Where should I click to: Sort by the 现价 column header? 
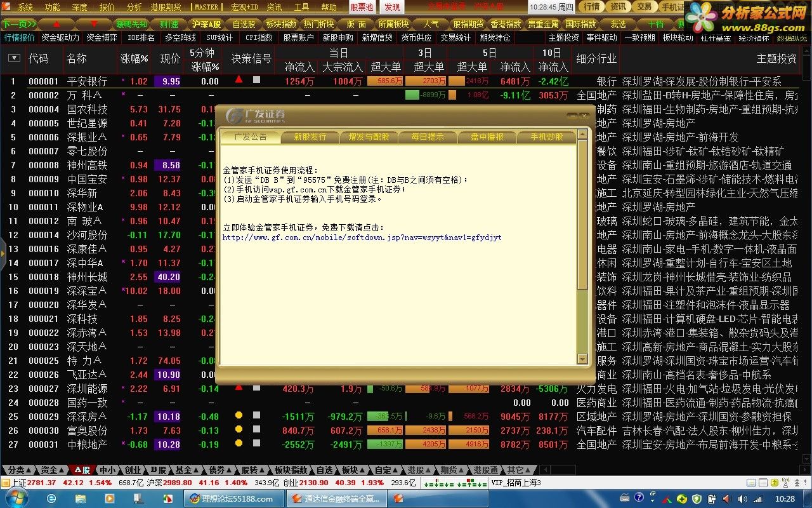(x=170, y=58)
